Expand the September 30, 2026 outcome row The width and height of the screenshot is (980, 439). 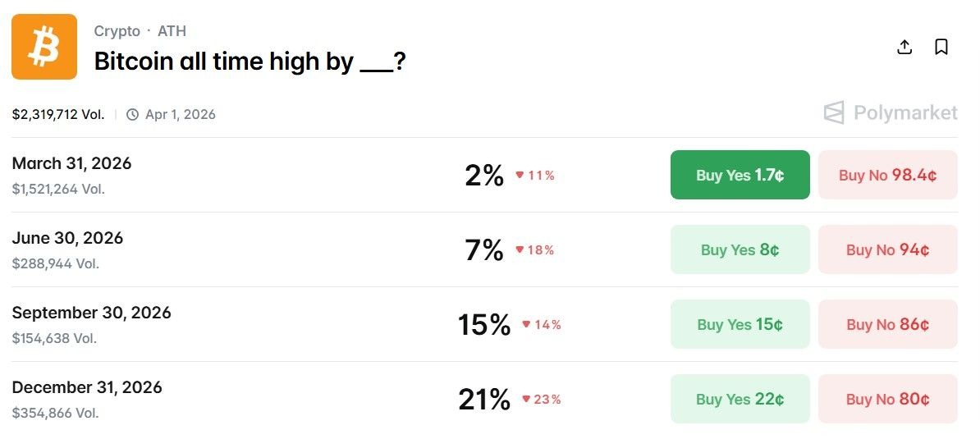91,313
